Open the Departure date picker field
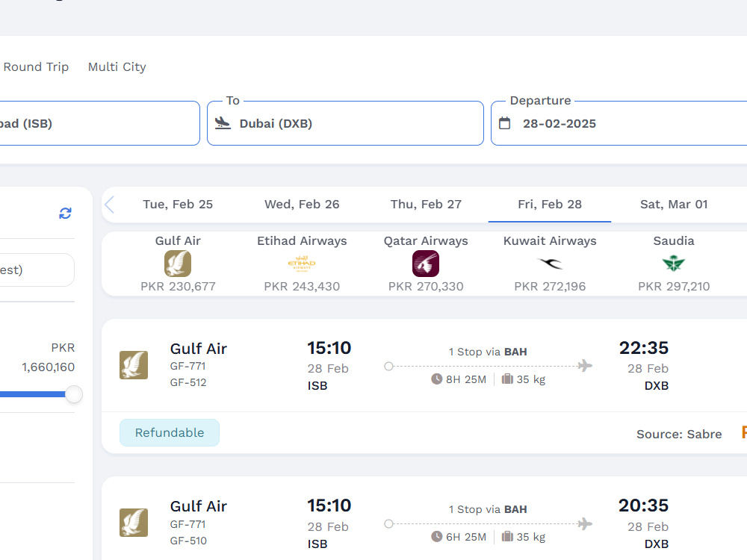 pyautogui.click(x=619, y=123)
